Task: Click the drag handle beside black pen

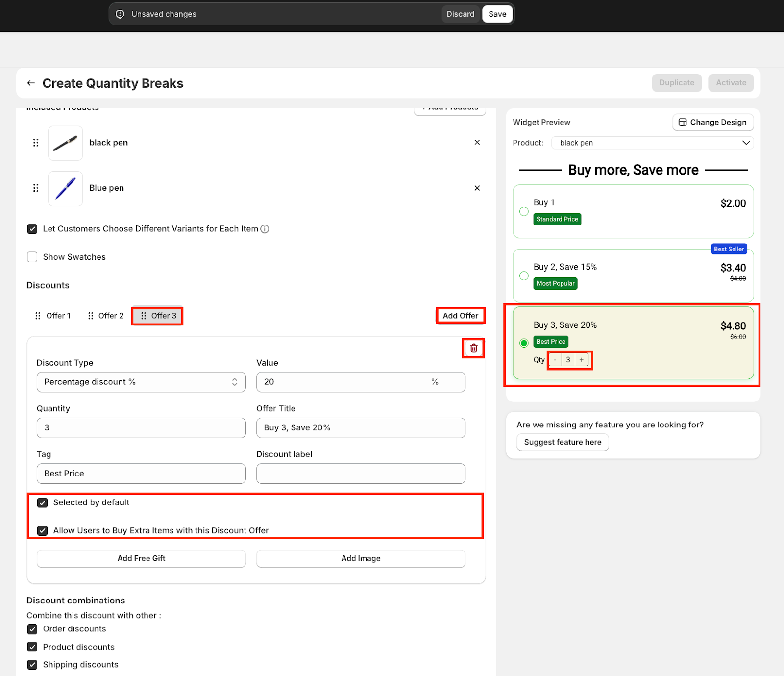Action: 36,143
